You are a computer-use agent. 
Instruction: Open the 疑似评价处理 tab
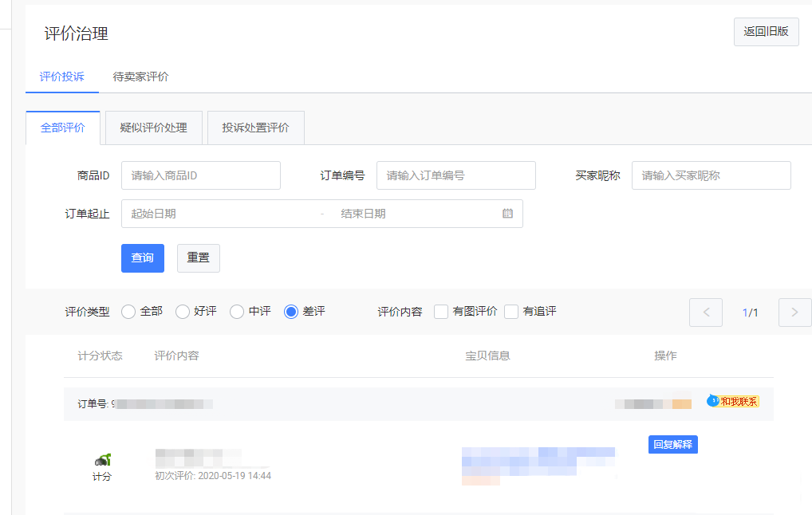(x=153, y=128)
